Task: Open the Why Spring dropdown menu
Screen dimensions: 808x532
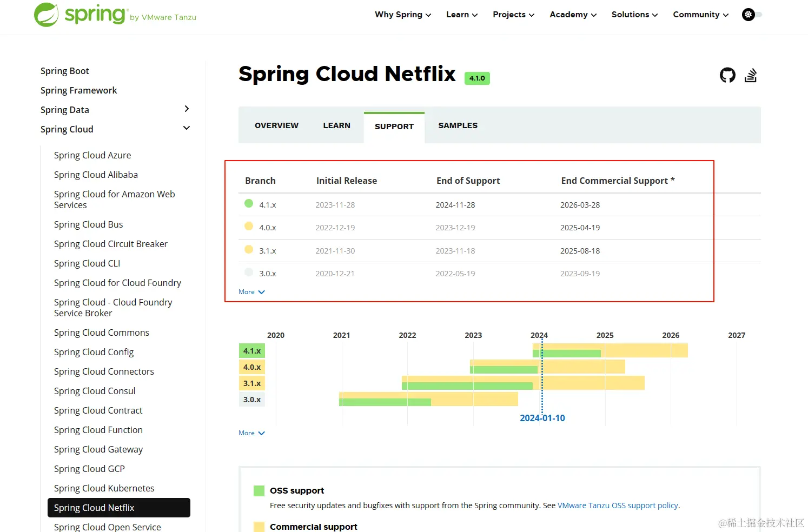Action: [403, 15]
